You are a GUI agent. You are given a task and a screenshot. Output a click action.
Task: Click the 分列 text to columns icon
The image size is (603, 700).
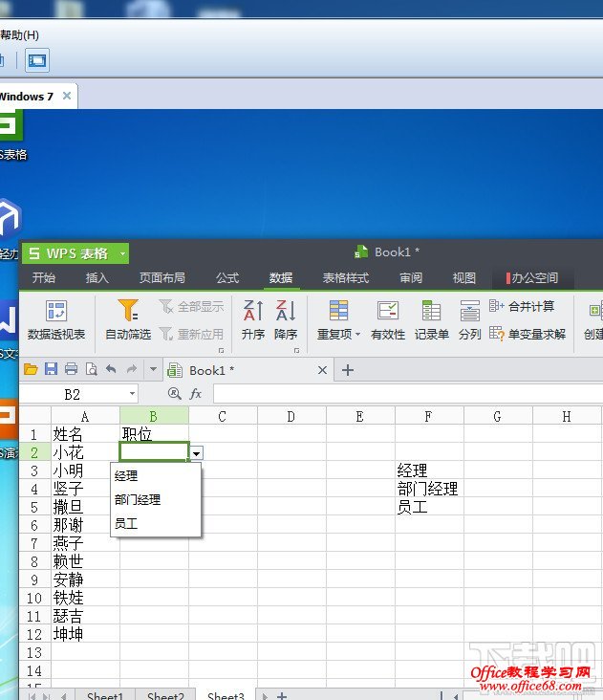coord(469,312)
